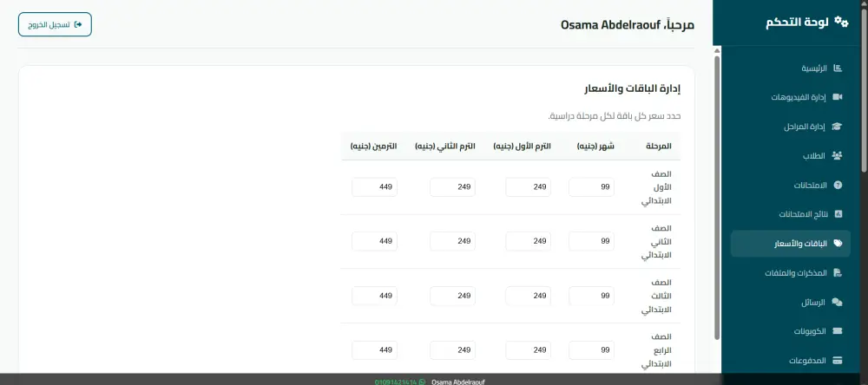The height and width of the screenshot is (385, 868).
Task: Open الامتحانات sidebar entry
Action: pyautogui.click(x=791, y=186)
